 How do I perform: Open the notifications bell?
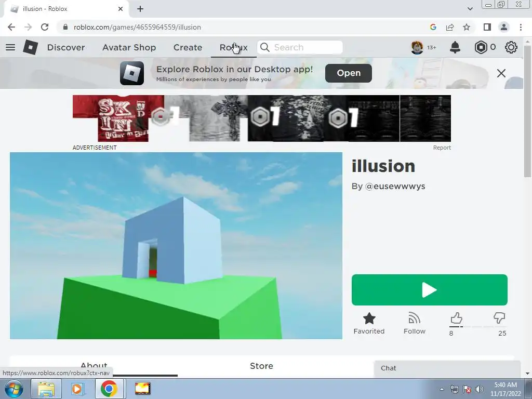pyautogui.click(x=455, y=47)
